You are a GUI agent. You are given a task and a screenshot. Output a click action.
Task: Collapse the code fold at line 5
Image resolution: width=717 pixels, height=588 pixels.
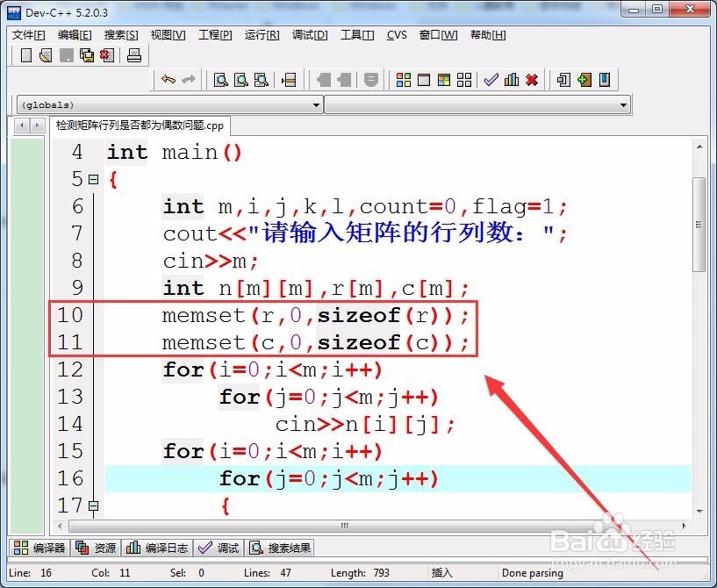94,179
